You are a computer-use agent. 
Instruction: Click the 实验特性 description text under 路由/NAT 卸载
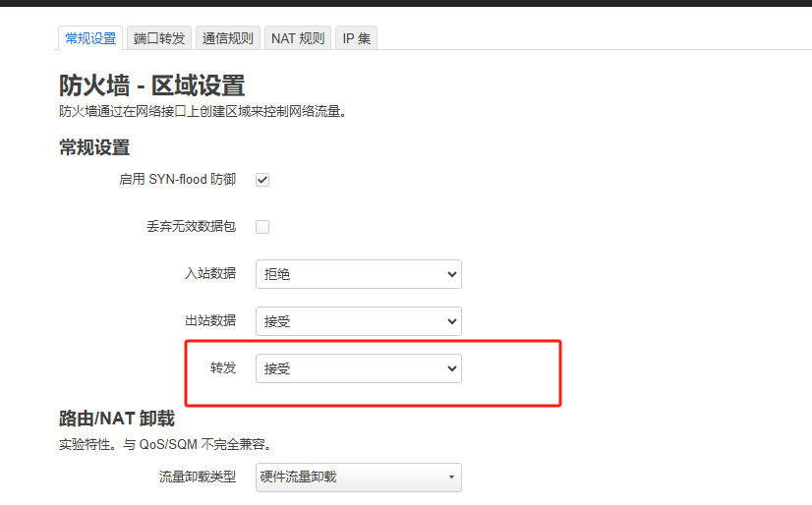(x=164, y=445)
